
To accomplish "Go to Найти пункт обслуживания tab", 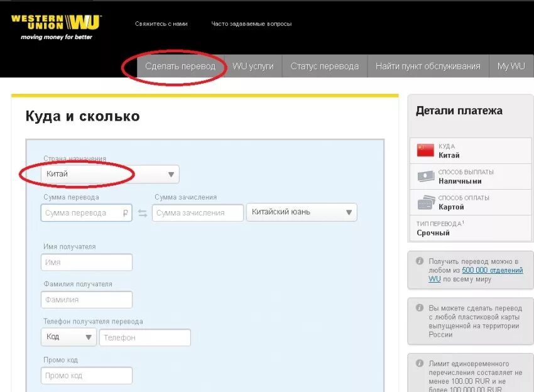I will tap(428, 66).
